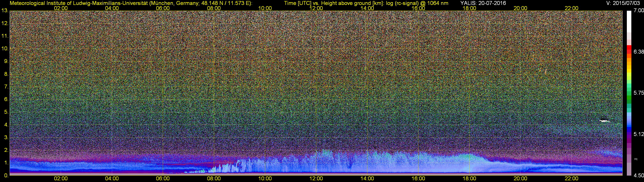Click the 11 km height axis label
The width and height of the screenshot is (644, 182).
(5, 36)
